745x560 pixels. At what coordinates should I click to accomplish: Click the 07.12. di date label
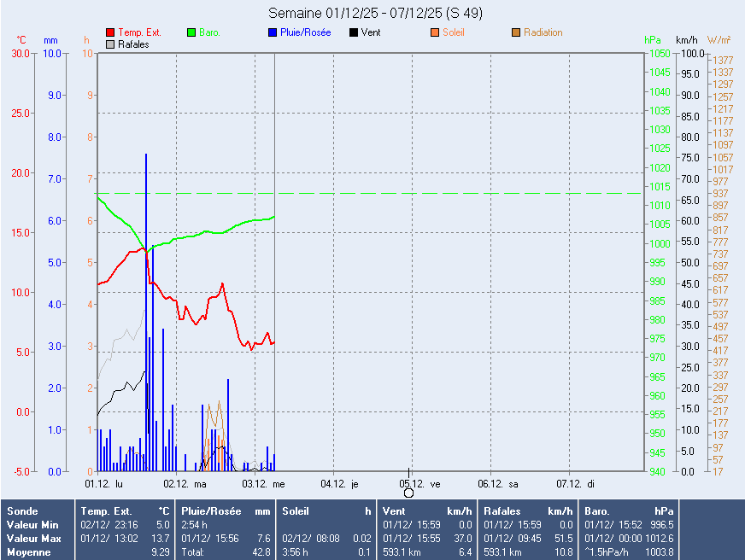(x=578, y=484)
